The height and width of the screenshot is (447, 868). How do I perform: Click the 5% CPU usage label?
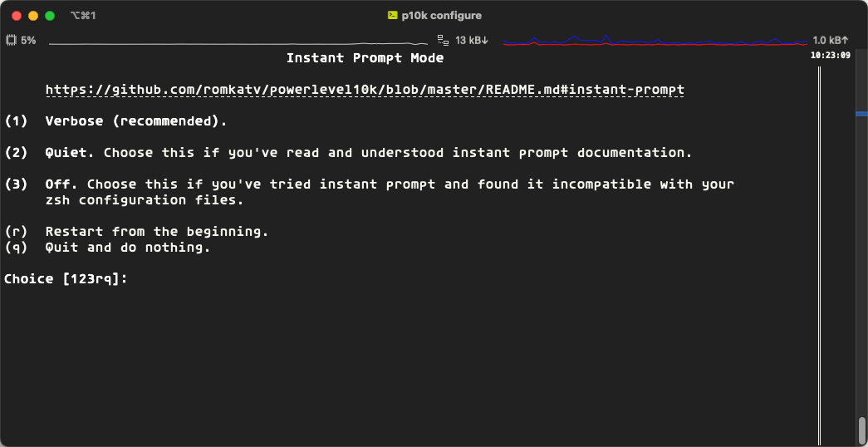tap(28, 40)
